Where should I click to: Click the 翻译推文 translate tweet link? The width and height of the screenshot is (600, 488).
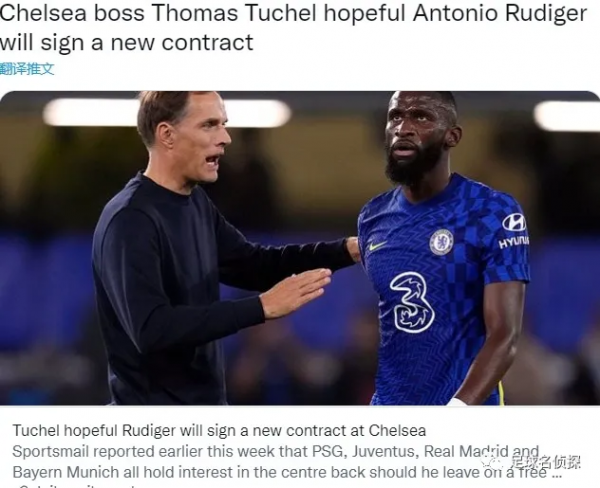pos(27,69)
